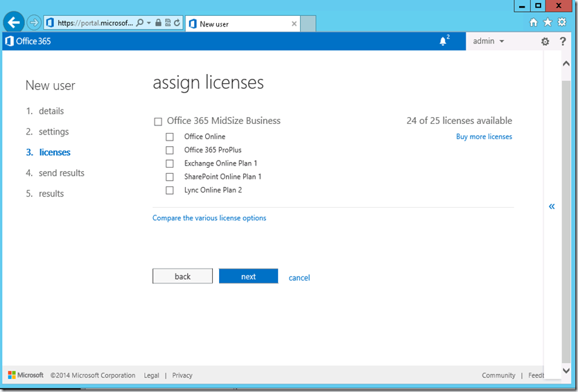Viewport: 578px width, 392px height.
Task: Click the 24 of 25 licenses available text
Action: point(459,121)
